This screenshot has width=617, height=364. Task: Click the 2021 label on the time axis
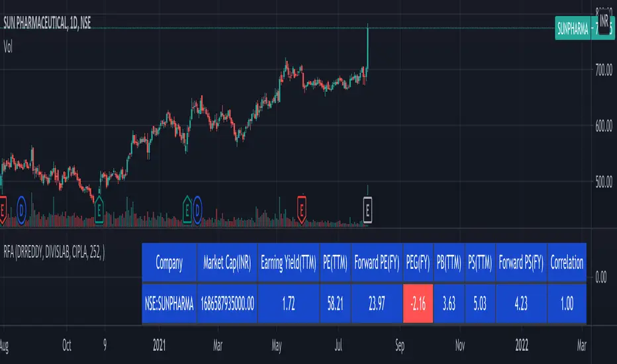tap(160, 345)
